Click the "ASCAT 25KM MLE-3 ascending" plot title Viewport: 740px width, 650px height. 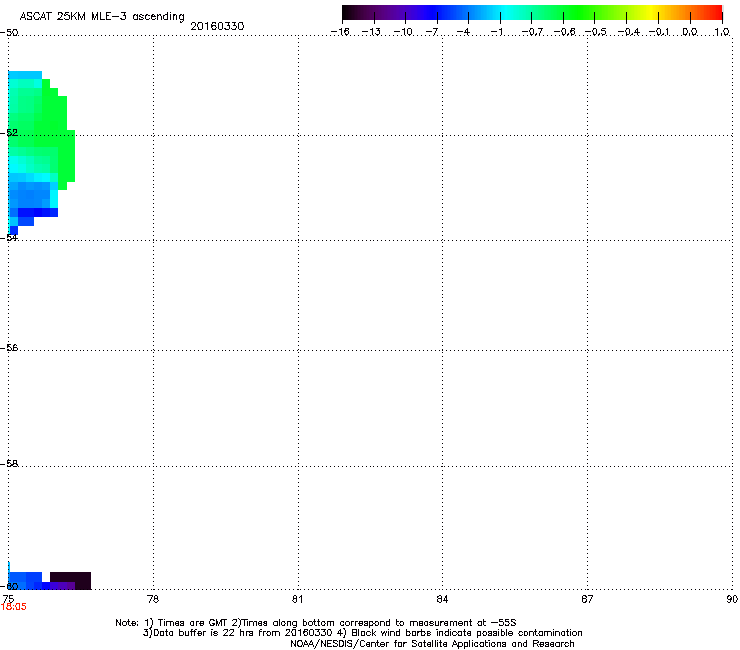[102, 16]
